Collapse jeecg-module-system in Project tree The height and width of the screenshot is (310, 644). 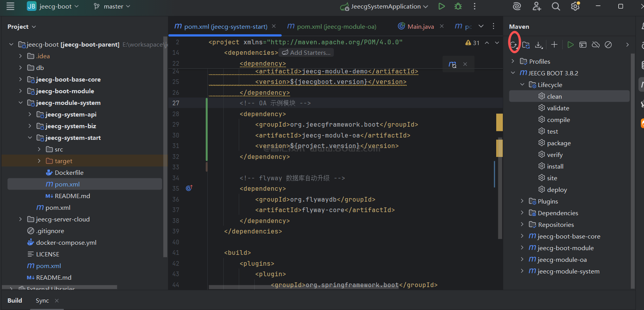21,103
